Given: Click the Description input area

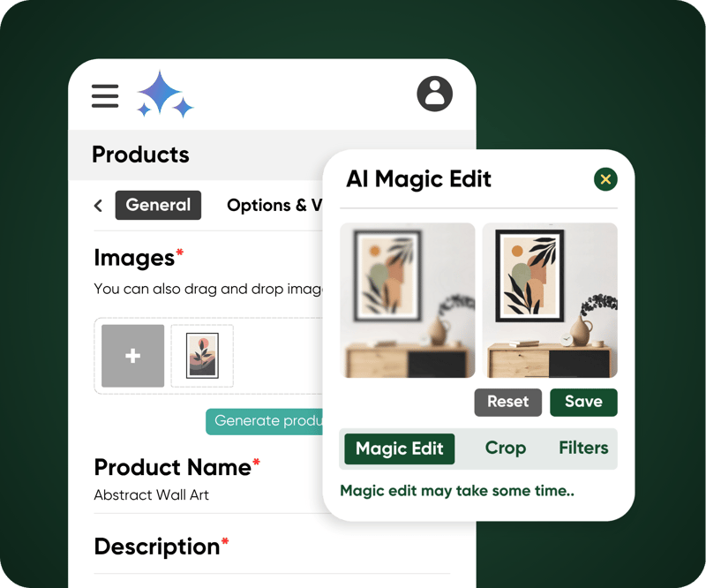Looking at the screenshot, I should tap(272, 567).
